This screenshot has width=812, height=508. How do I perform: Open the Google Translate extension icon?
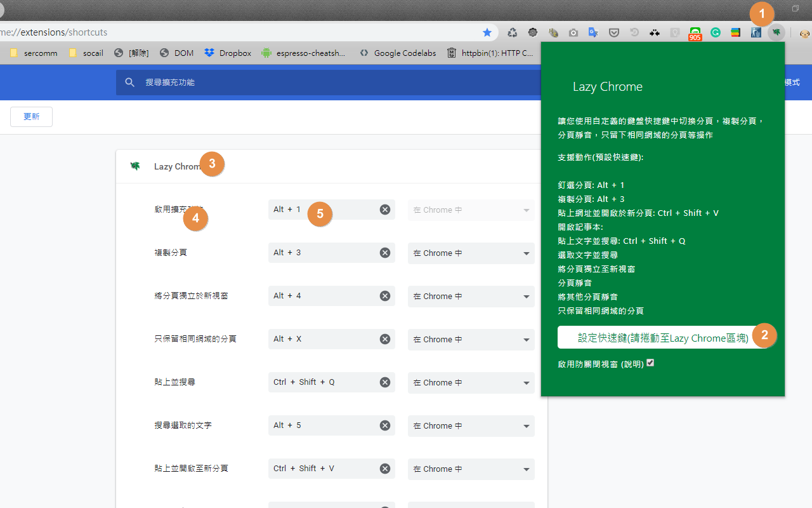tap(594, 32)
